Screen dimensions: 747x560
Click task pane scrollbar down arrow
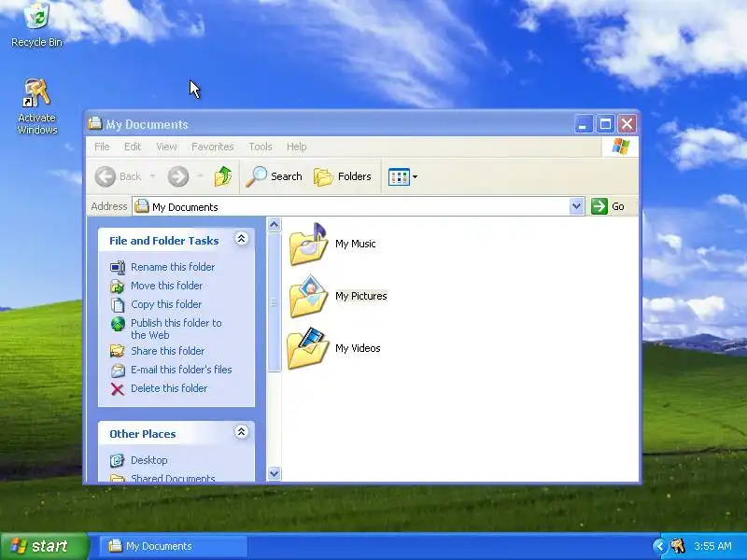coord(274,474)
